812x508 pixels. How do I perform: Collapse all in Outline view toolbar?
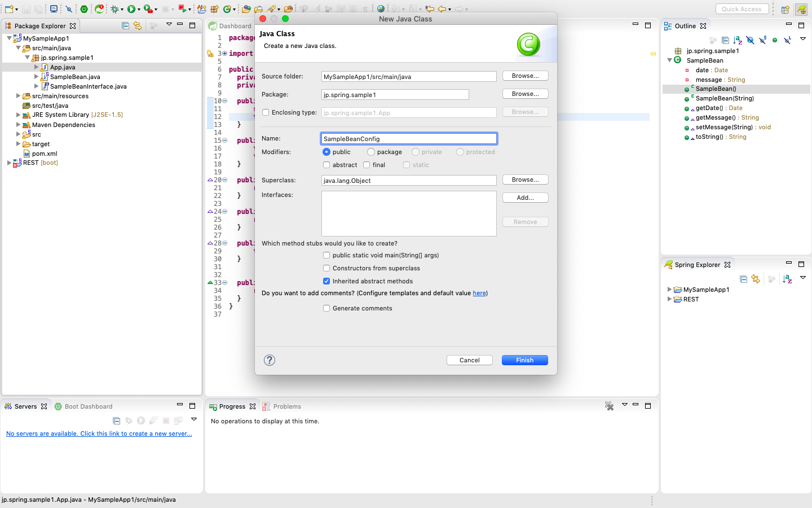[x=725, y=40]
